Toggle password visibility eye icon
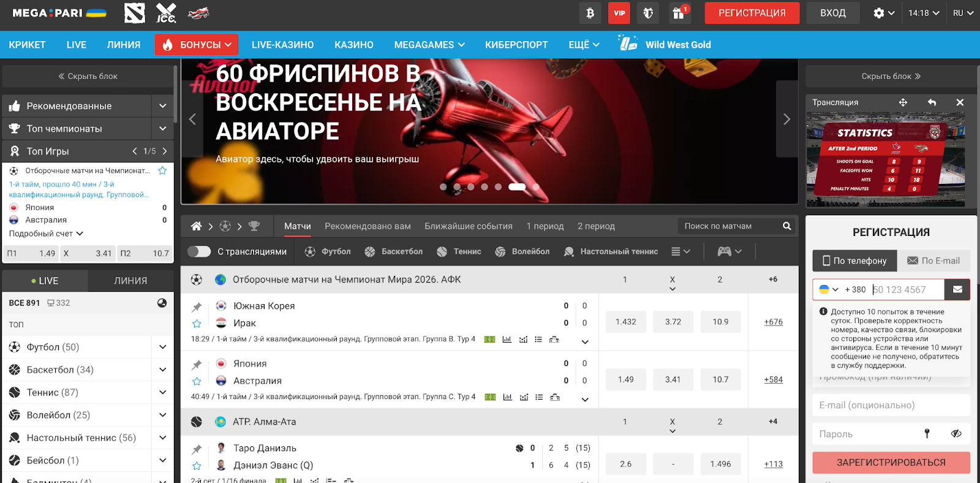Image resolution: width=980 pixels, height=483 pixels. (x=956, y=434)
